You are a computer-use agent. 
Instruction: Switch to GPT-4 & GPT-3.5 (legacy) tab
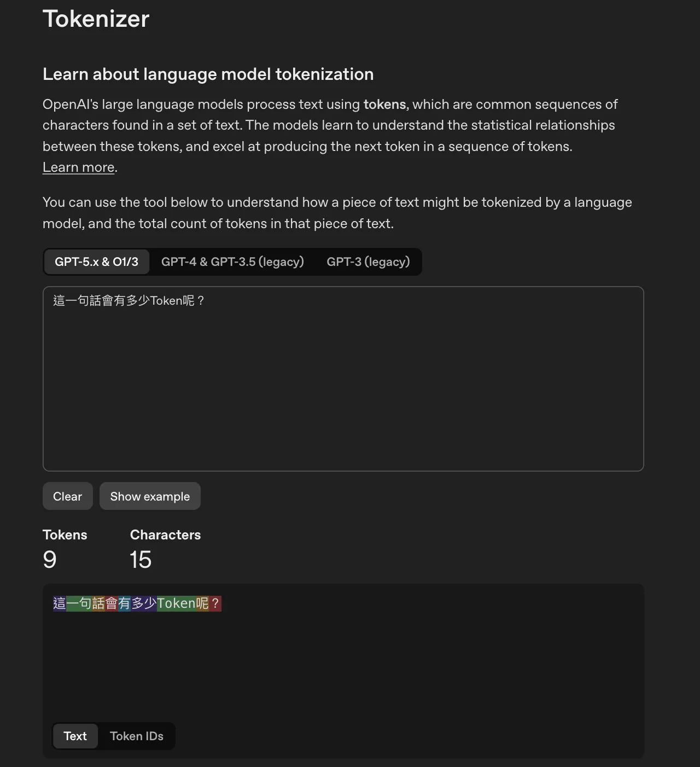pyautogui.click(x=232, y=262)
